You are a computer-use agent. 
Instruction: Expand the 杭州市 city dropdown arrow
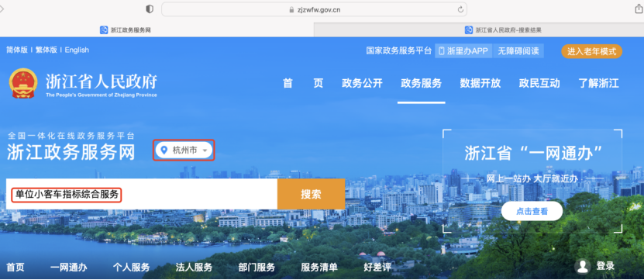point(205,151)
